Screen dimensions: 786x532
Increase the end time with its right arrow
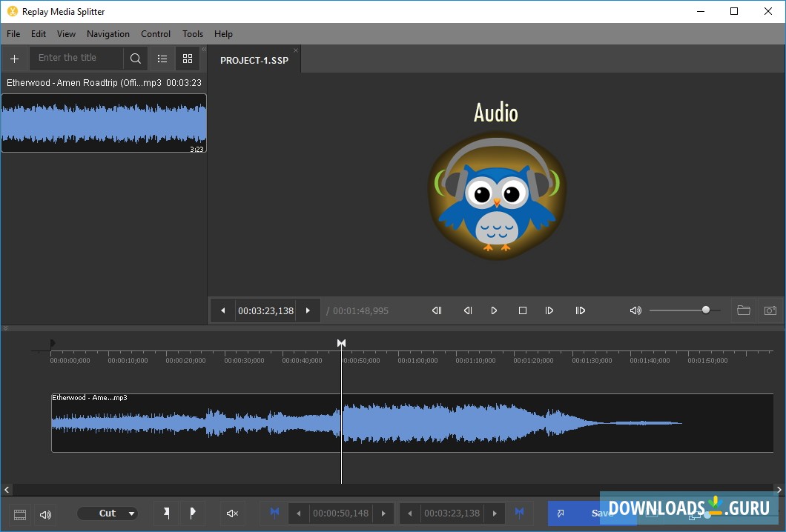(x=495, y=513)
